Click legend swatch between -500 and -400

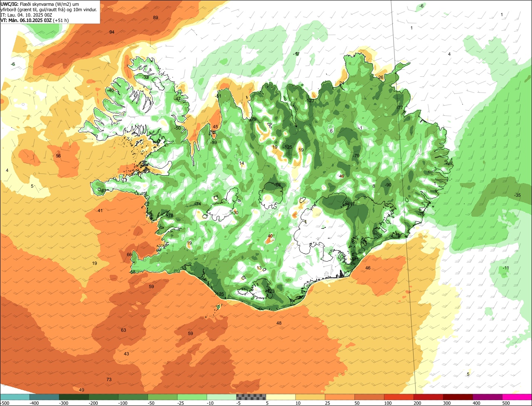click(x=15, y=397)
